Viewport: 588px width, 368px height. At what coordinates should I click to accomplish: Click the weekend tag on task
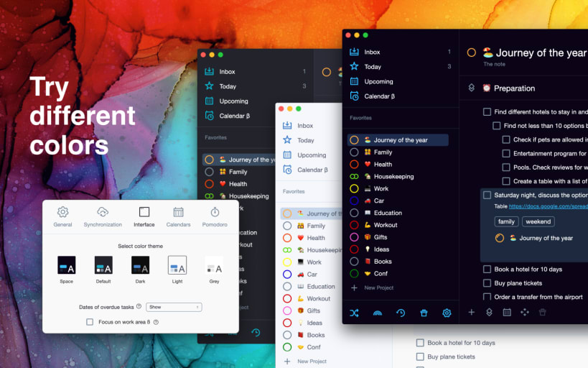pyautogui.click(x=538, y=221)
